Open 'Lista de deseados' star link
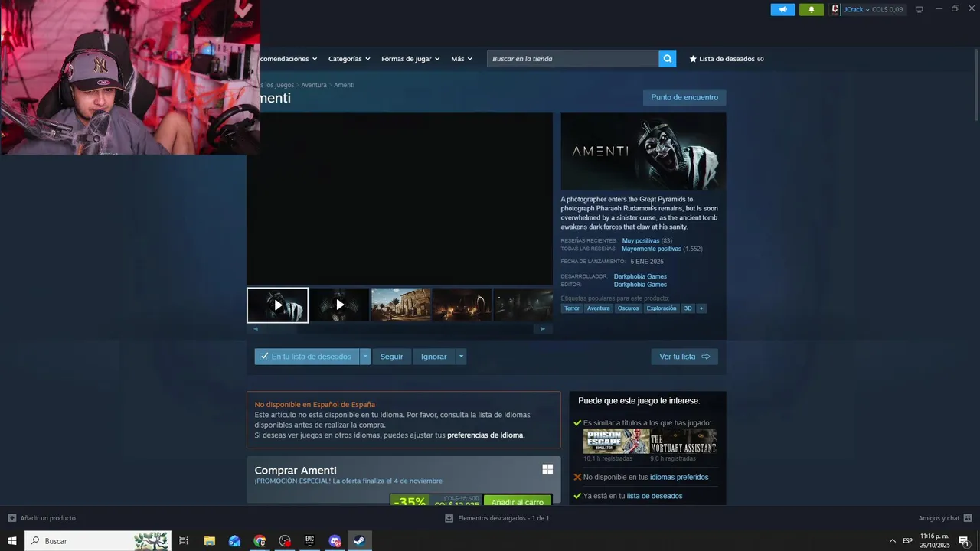 coord(727,59)
